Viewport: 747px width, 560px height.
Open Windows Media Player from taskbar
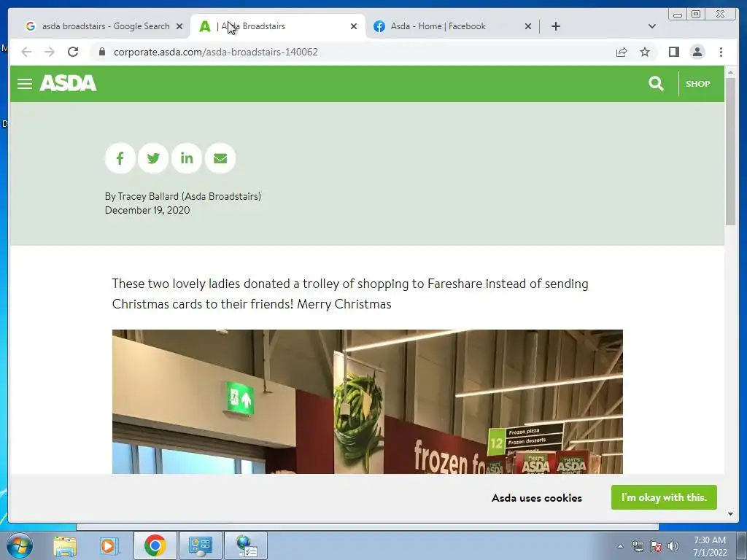click(x=109, y=545)
